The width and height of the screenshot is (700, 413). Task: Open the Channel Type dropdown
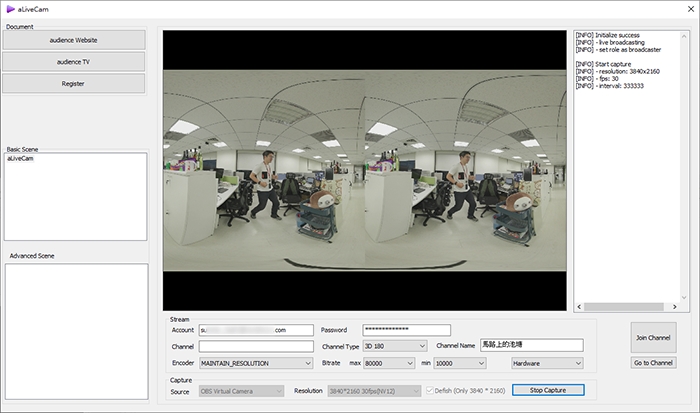click(x=393, y=346)
